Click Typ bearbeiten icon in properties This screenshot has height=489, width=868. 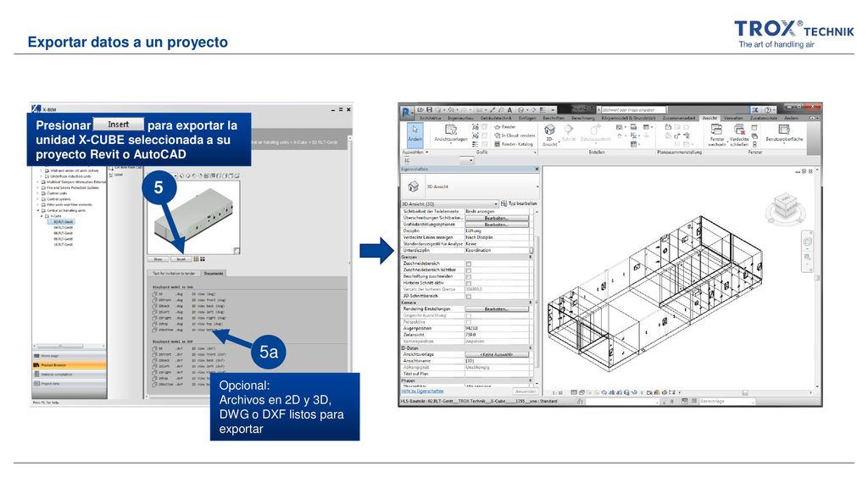[504, 203]
